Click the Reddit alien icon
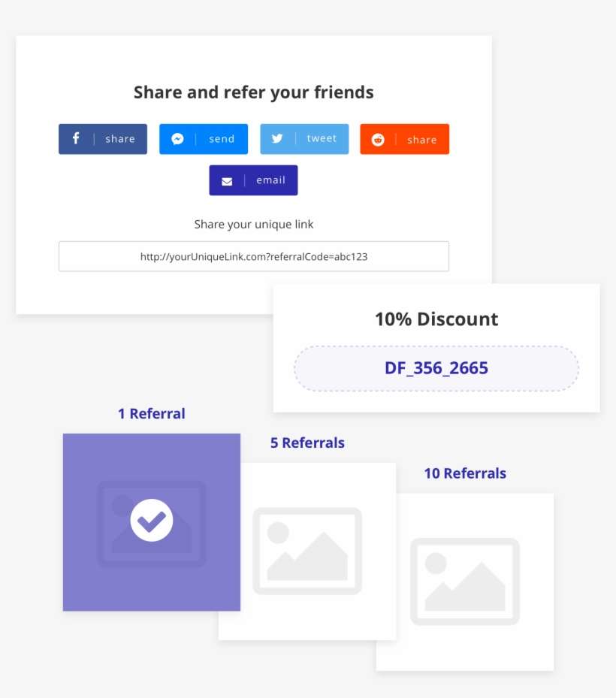 point(378,138)
